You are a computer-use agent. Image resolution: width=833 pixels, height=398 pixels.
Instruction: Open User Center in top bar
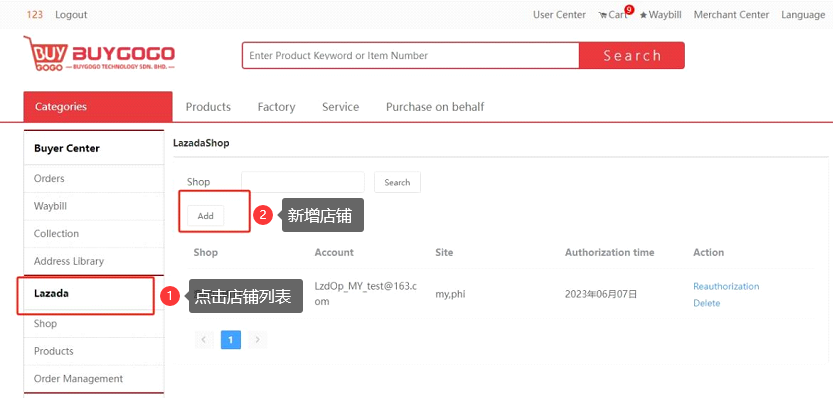pyautogui.click(x=559, y=15)
